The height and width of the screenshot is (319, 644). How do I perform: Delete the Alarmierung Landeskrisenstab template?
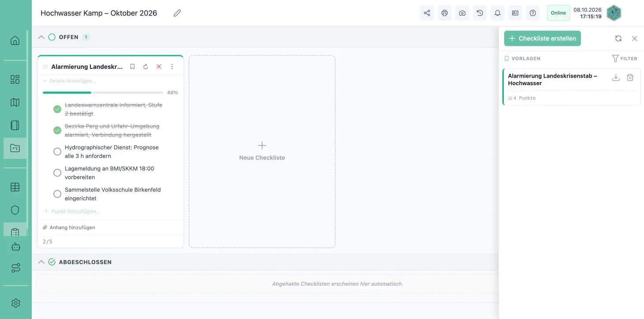(x=630, y=78)
